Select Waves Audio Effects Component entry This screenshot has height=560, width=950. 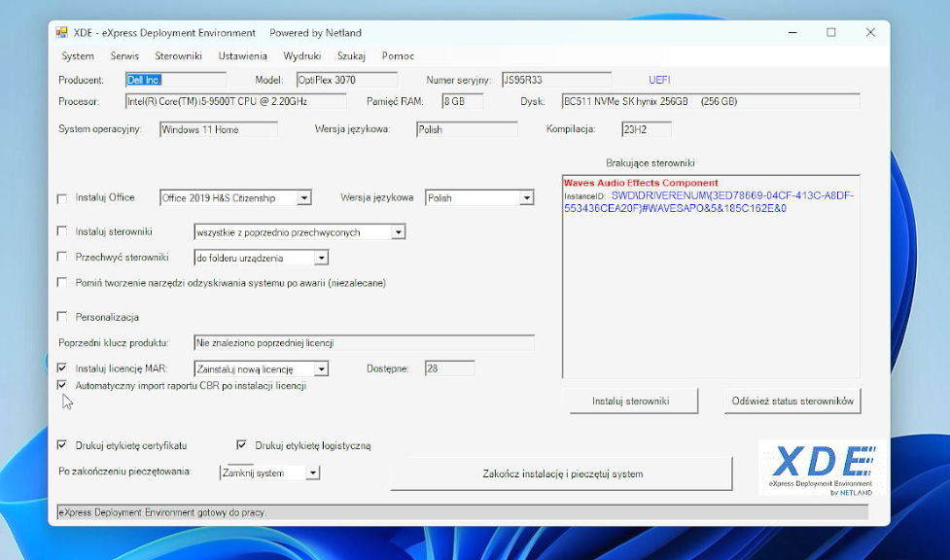(640, 183)
